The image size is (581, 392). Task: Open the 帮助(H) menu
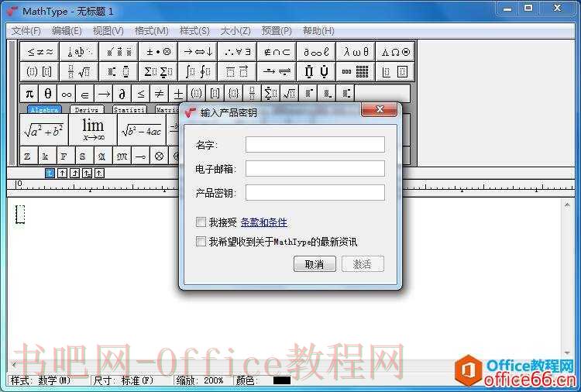point(318,30)
